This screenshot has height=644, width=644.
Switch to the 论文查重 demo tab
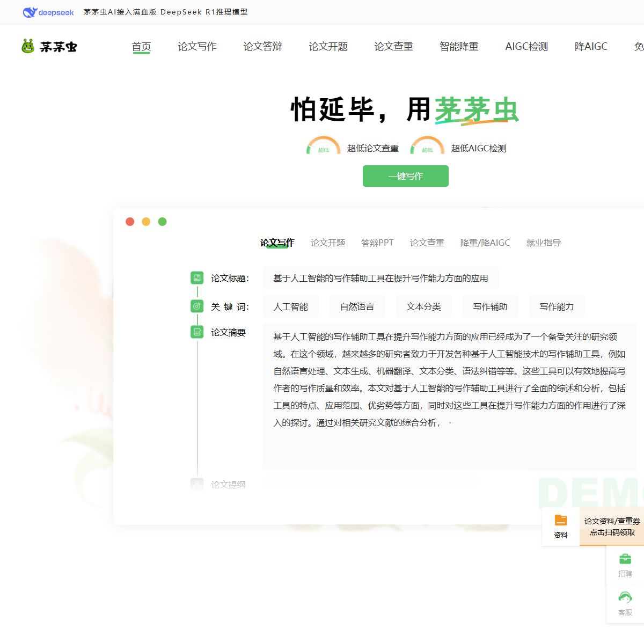point(427,243)
